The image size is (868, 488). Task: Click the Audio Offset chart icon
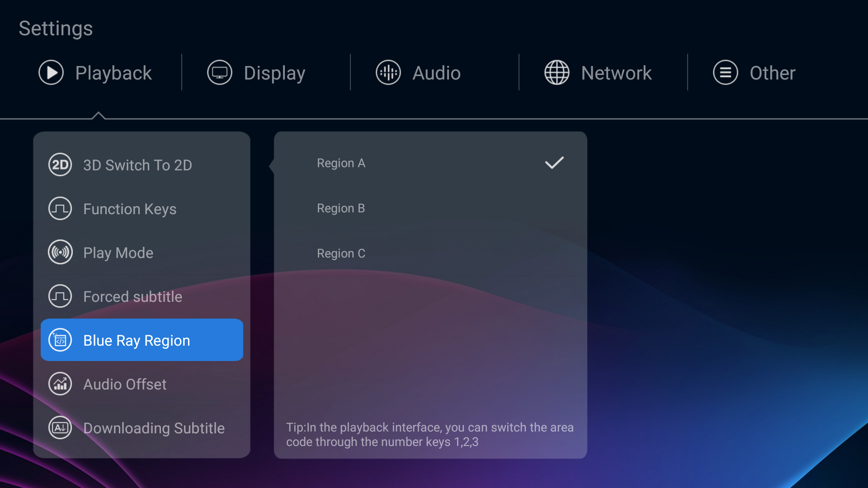(60, 384)
